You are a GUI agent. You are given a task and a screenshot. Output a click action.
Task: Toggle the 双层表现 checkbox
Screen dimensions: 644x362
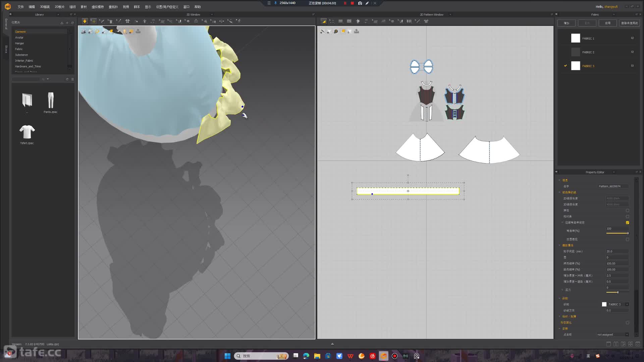click(628, 239)
